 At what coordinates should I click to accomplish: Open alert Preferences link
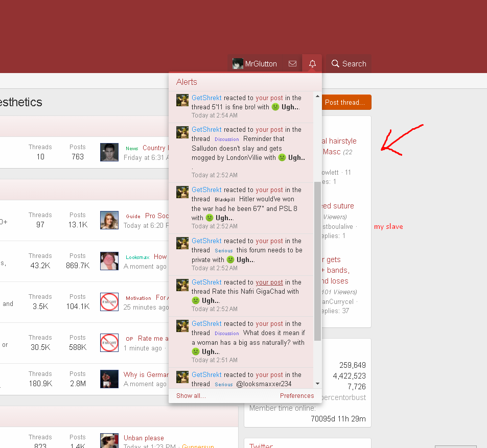(x=297, y=395)
